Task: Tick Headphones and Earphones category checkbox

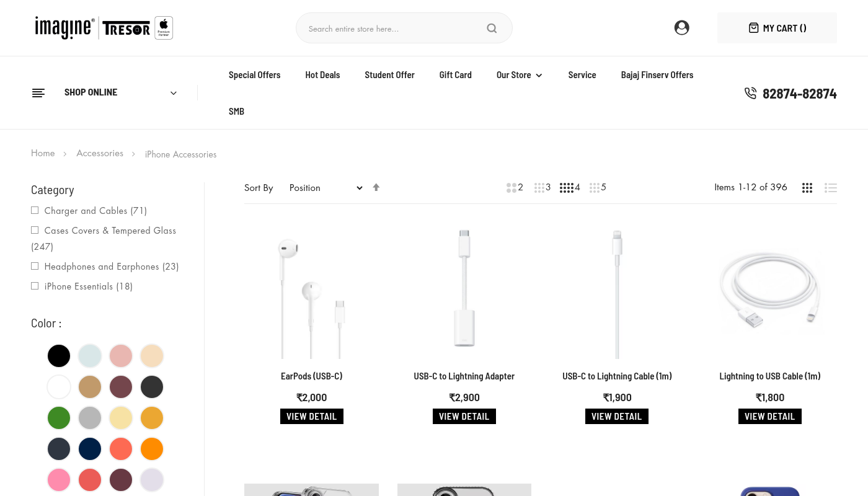Action: tap(35, 267)
